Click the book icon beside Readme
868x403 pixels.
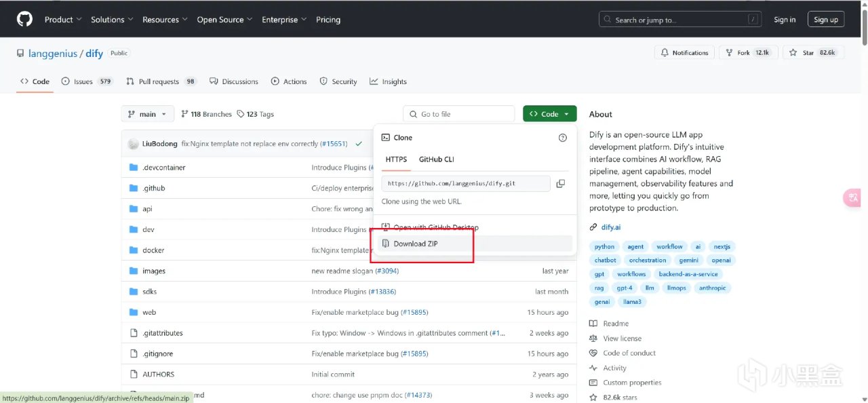593,324
